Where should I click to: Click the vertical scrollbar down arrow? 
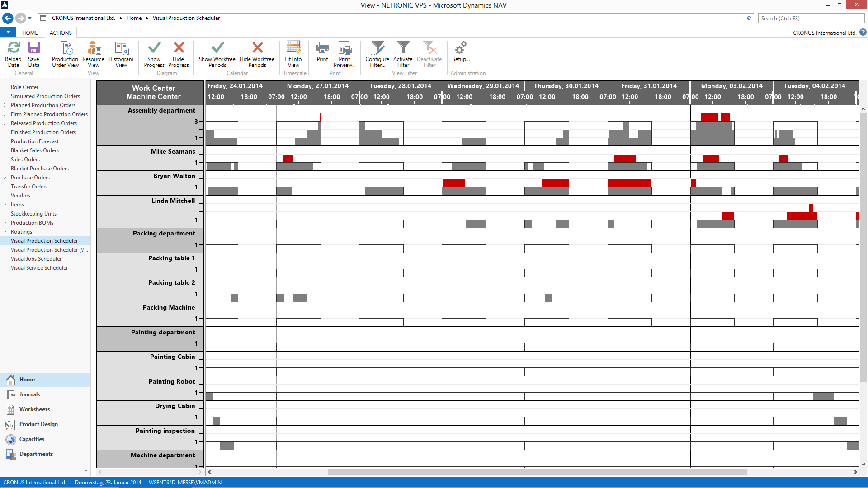click(863, 465)
